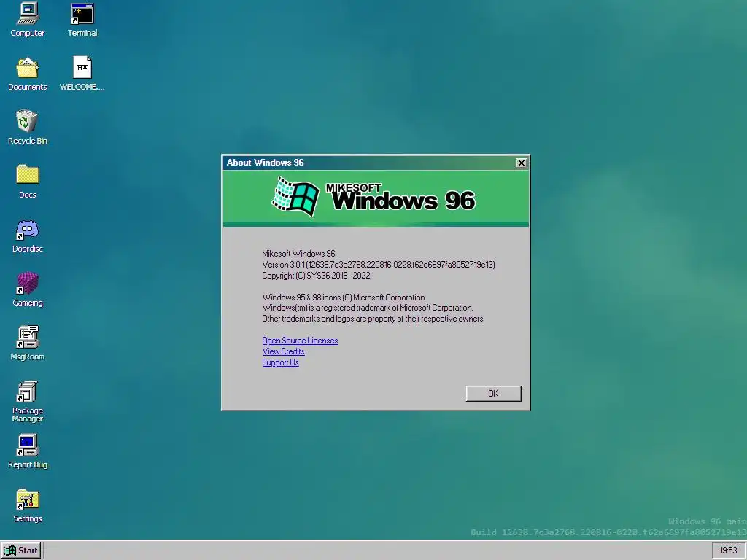
Task: Follow the Open Source Licenses link
Action: pos(300,341)
